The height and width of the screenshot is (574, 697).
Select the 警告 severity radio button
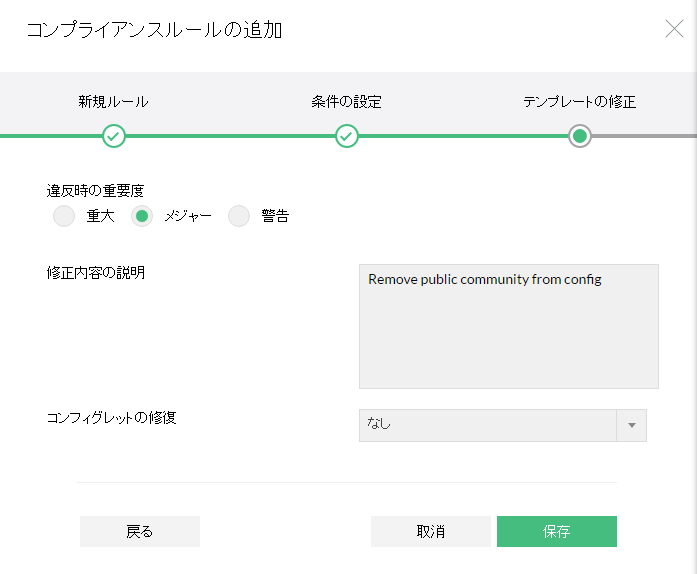click(239, 216)
